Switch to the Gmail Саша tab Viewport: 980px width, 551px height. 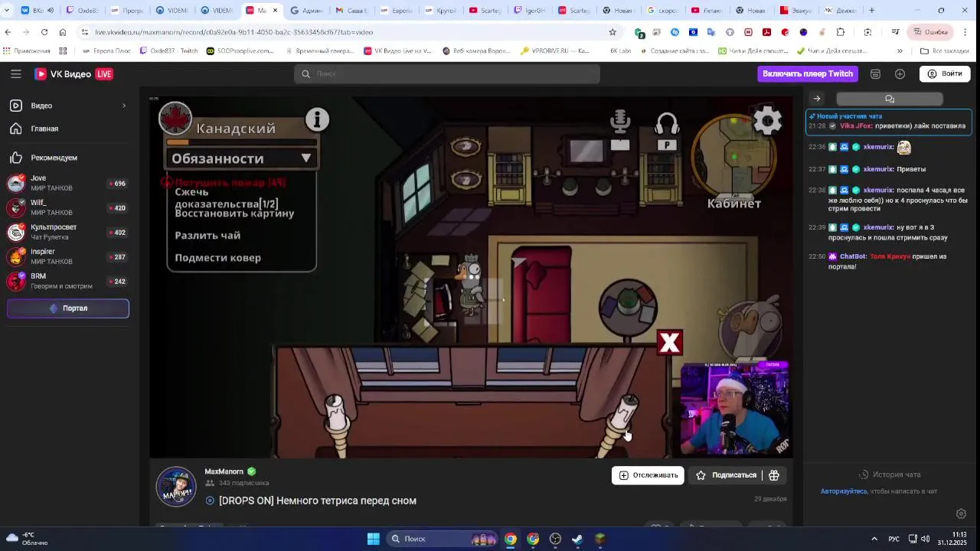coord(351,11)
